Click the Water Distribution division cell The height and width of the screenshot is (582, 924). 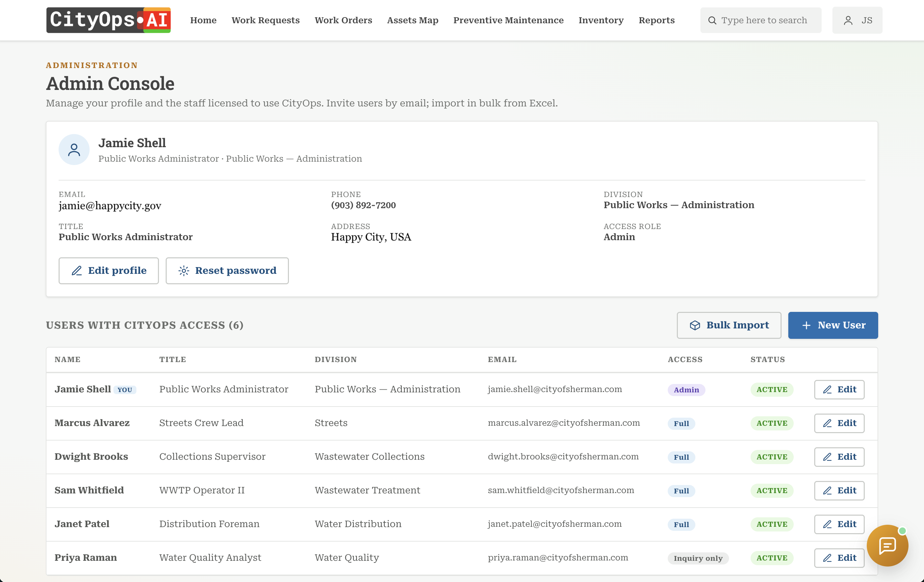tap(358, 524)
